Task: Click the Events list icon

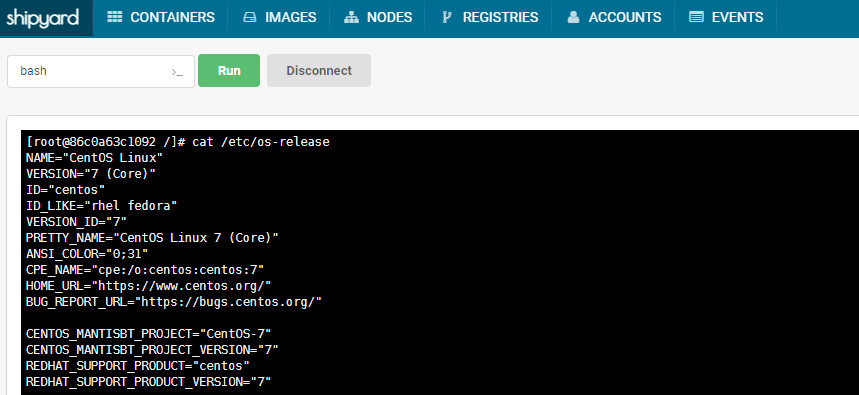Action: pos(696,18)
